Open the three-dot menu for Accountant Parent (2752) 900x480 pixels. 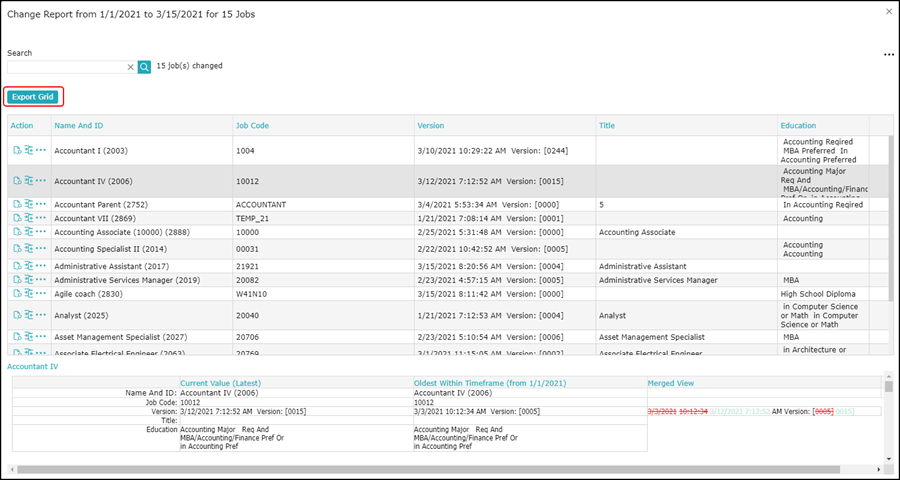point(41,204)
